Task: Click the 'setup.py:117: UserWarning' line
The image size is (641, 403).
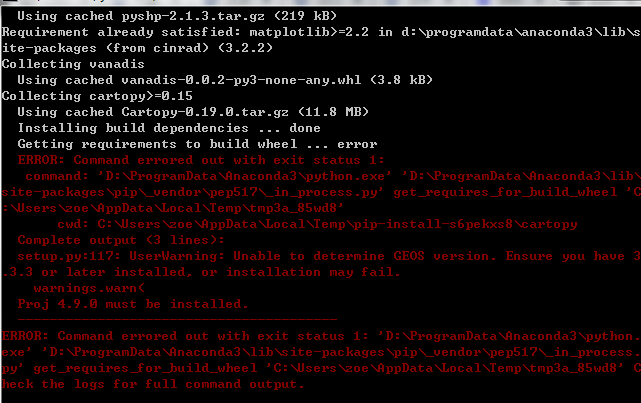Action: coord(320,256)
